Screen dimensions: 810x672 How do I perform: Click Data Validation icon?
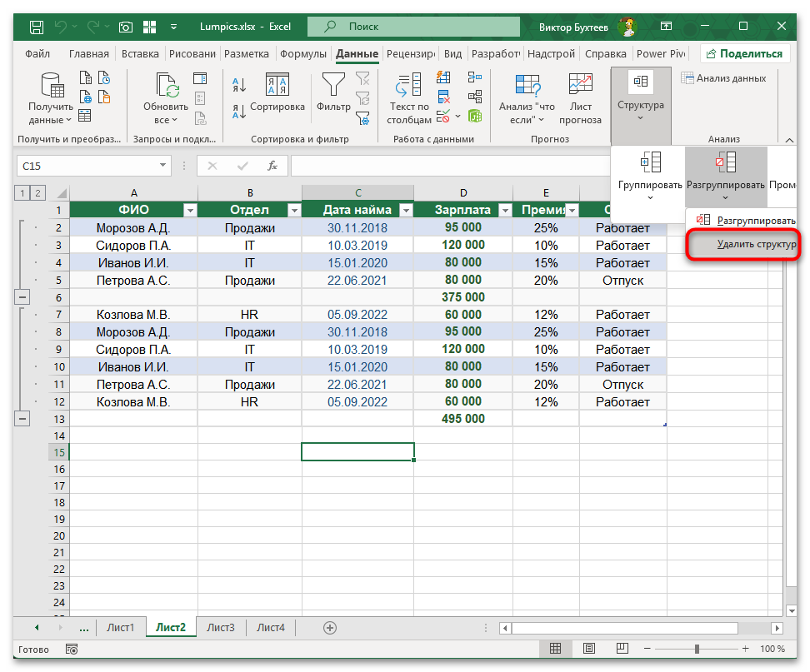pyautogui.click(x=443, y=116)
